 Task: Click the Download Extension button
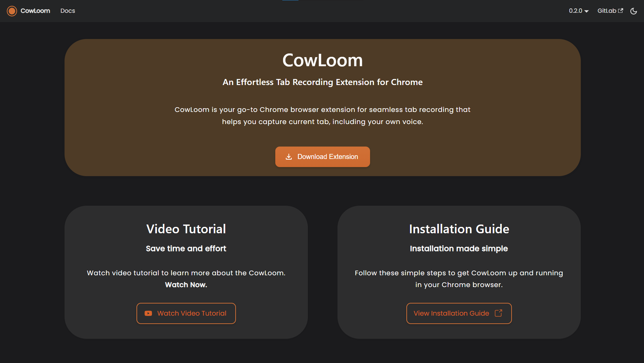[x=322, y=157]
